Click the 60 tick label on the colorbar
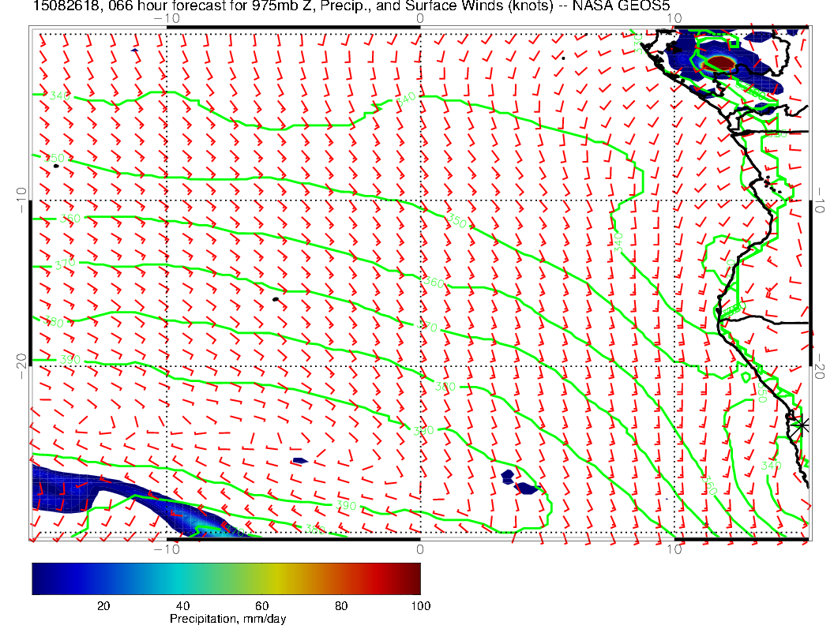Screen dimensions: 834x644 coord(261,605)
